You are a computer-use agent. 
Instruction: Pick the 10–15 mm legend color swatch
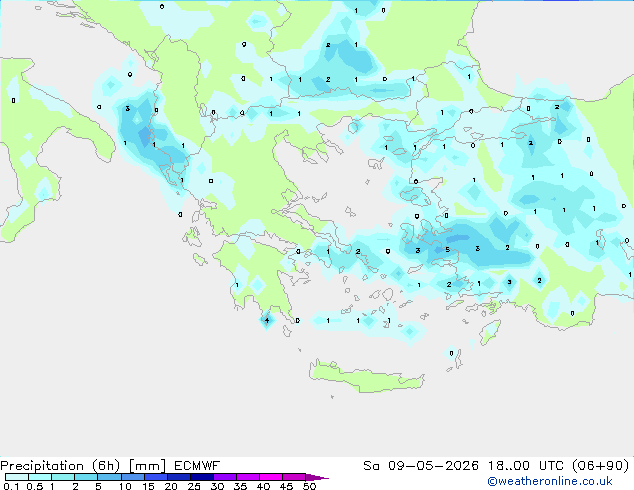[x=132, y=477]
